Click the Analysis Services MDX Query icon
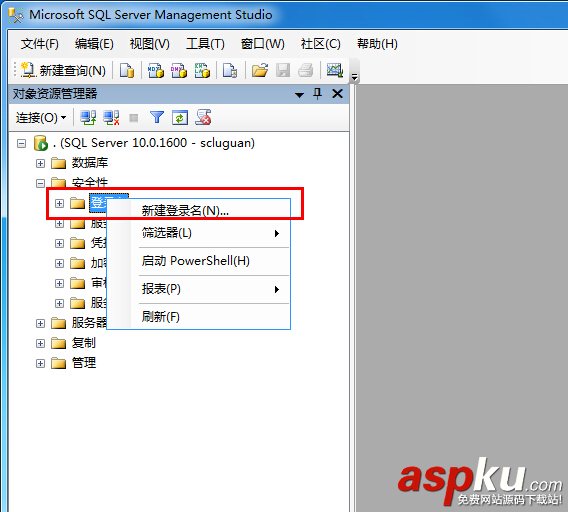Image resolution: width=568 pixels, height=512 pixels. tap(156, 70)
